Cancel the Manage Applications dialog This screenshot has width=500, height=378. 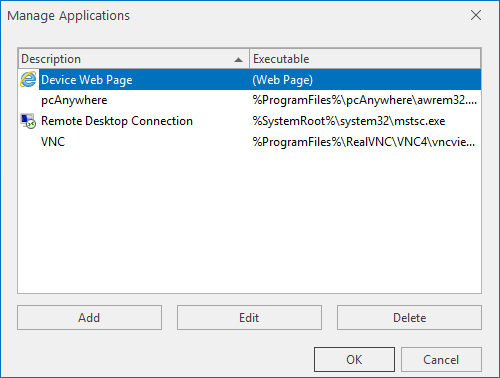pyautogui.click(x=441, y=360)
